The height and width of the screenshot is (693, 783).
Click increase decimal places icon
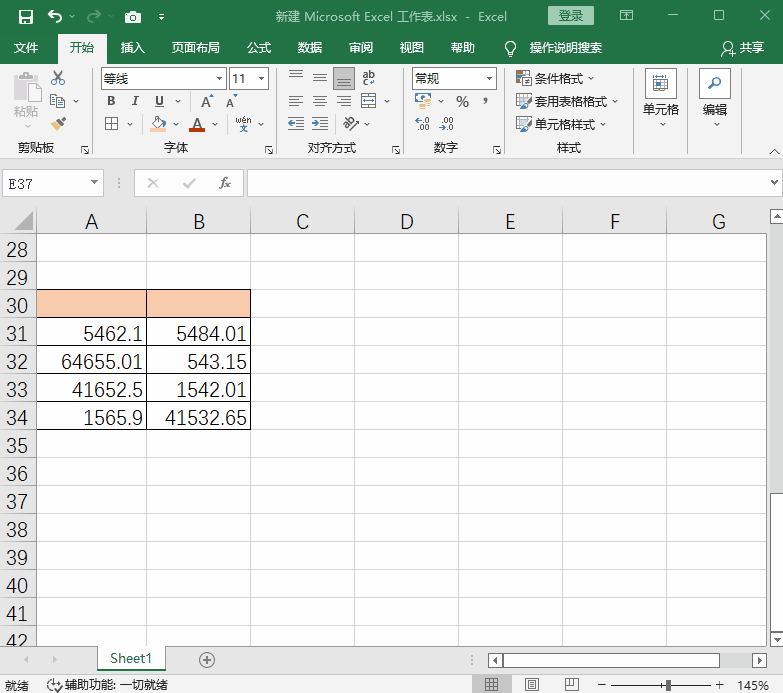pyautogui.click(x=422, y=124)
